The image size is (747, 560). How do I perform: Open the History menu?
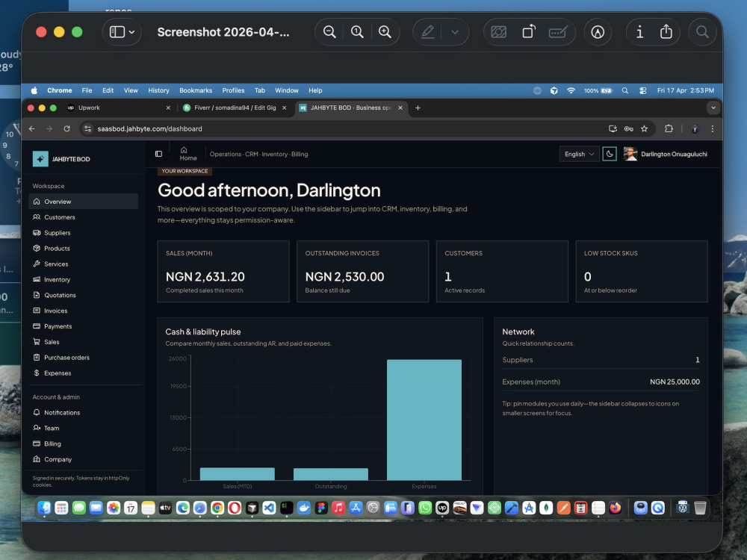tap(158, 90)
